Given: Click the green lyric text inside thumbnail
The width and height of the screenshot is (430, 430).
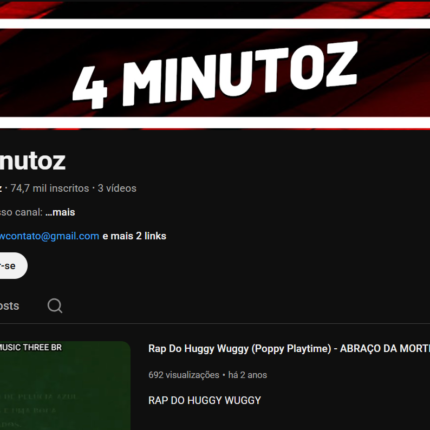Looking at the screenshot, I should [x=38, y=411].
